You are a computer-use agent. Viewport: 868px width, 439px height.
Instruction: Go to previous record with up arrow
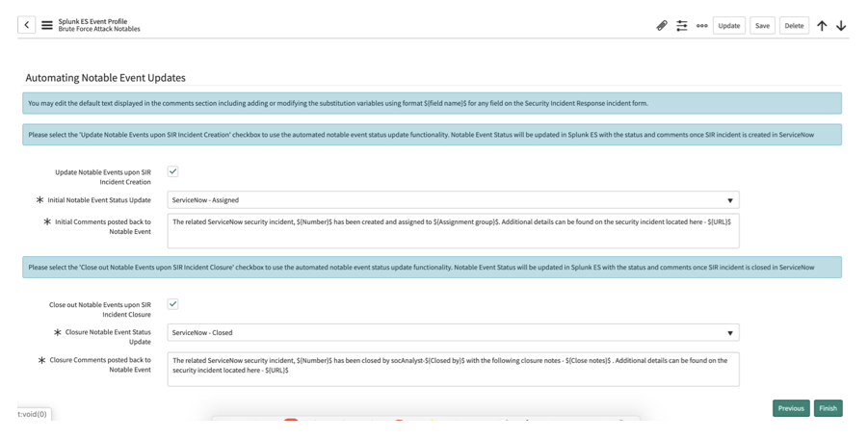822,25
